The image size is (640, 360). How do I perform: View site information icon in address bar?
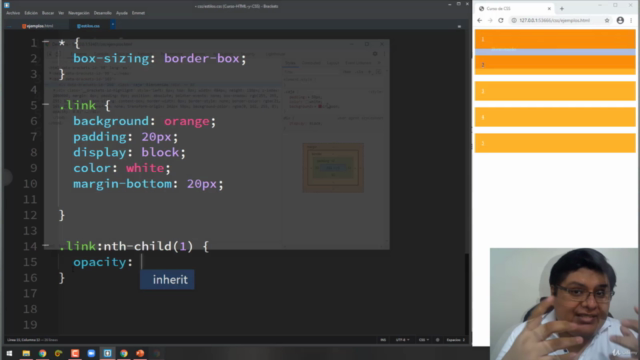coord(514,20)
